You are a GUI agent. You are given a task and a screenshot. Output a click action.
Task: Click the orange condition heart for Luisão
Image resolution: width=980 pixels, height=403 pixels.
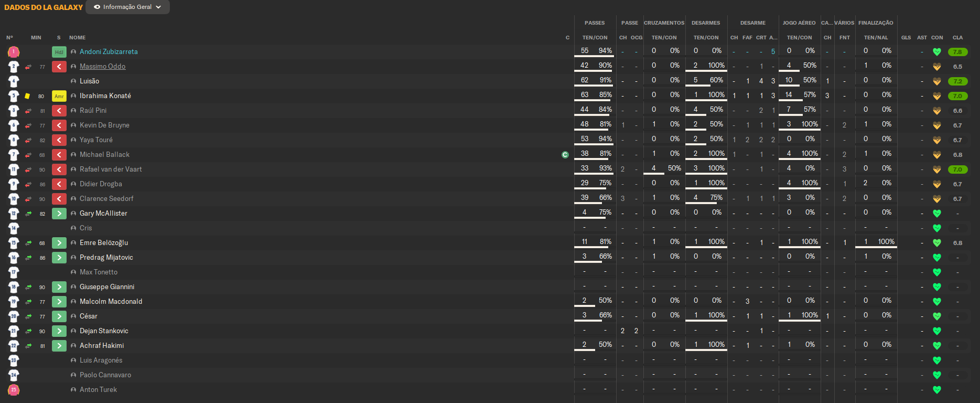click(x=936, y=81)
